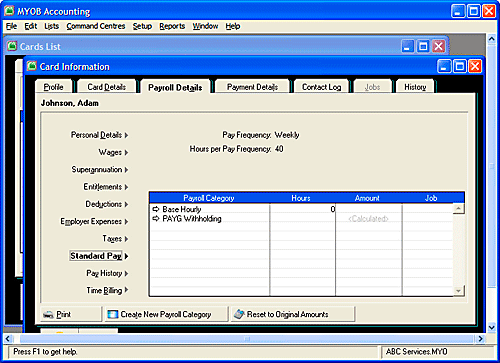Image resolution: width=500 pixels, height=363 pixels.
Task: Maximize the Card Information window
Action: [x=460, y=67]
